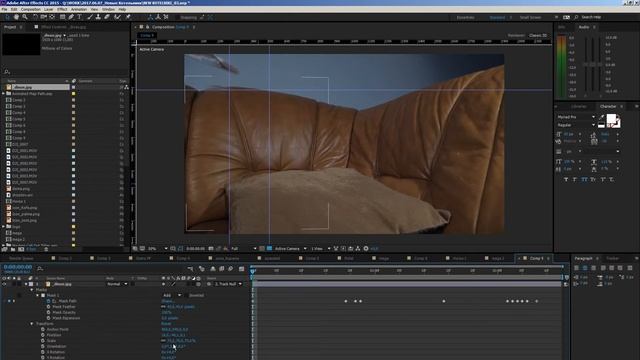Select the Selection arrow tool
Screen dimensions: 640x360
tap(7, 17)
